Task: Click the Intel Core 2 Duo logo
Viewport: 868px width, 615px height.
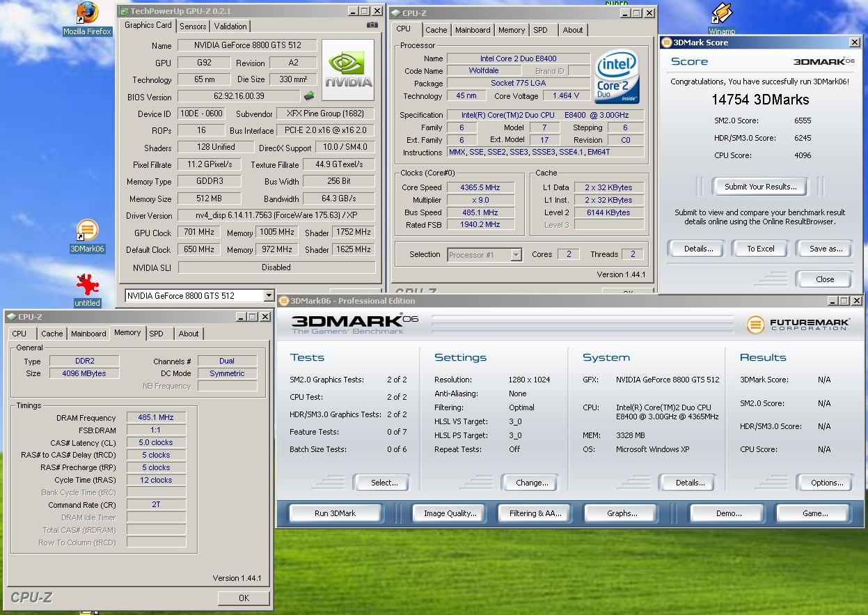Action: pos(616,75)
